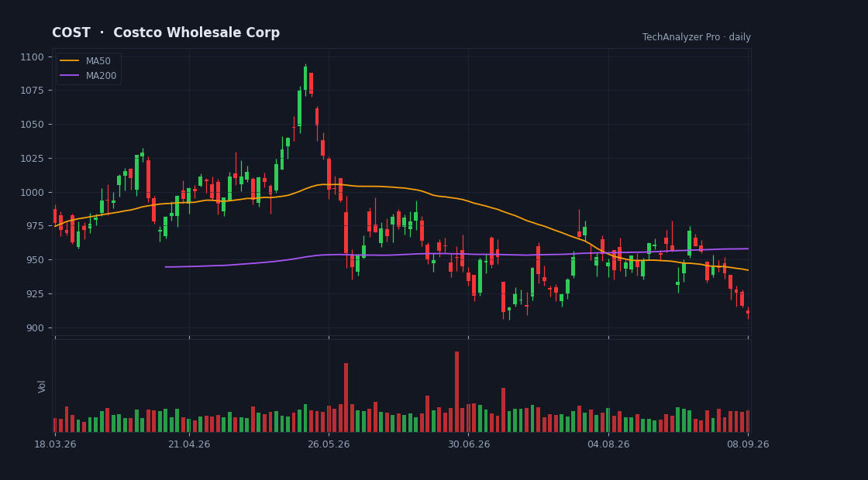Image resolution: width=868 pixels, height=480 pixels.
Task: Click the TechAnalyzer Pro daily label
Action: (697, 37)
